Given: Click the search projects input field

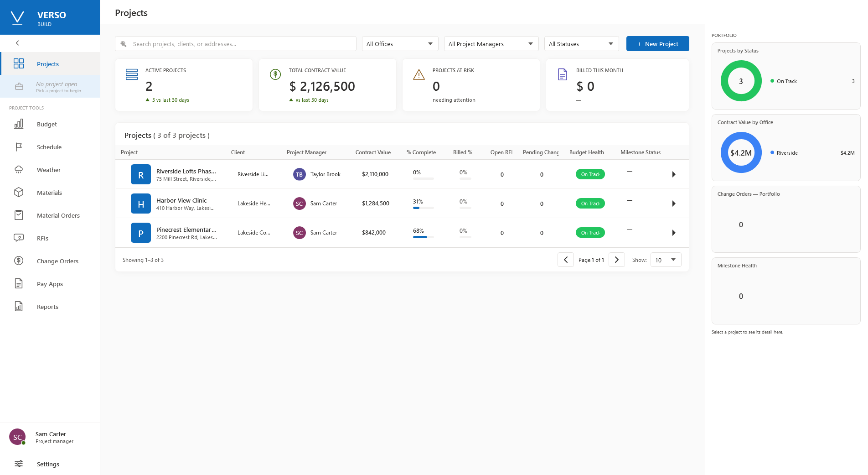Looking at the screenshot, I should pos(236,44).
